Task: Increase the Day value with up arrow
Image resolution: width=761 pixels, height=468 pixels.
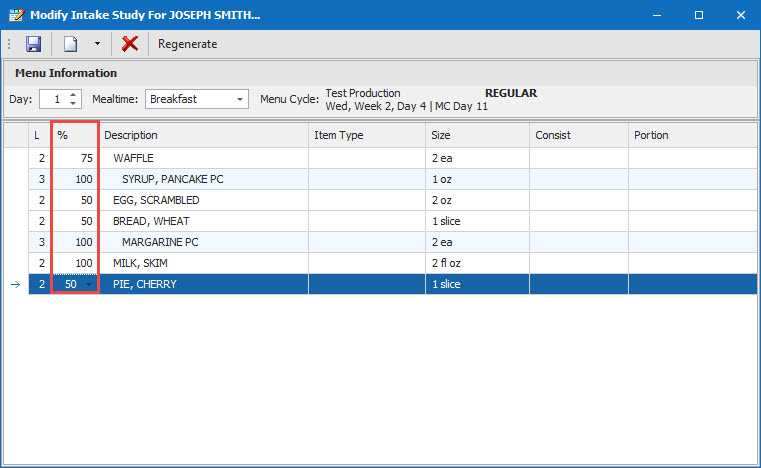Action: (x=73, y=95)
